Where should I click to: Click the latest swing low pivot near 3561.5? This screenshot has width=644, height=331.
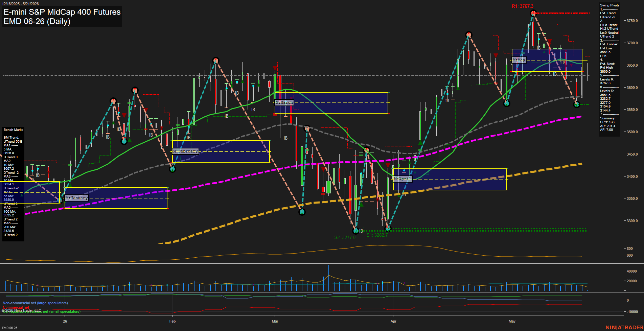(577, 104)
